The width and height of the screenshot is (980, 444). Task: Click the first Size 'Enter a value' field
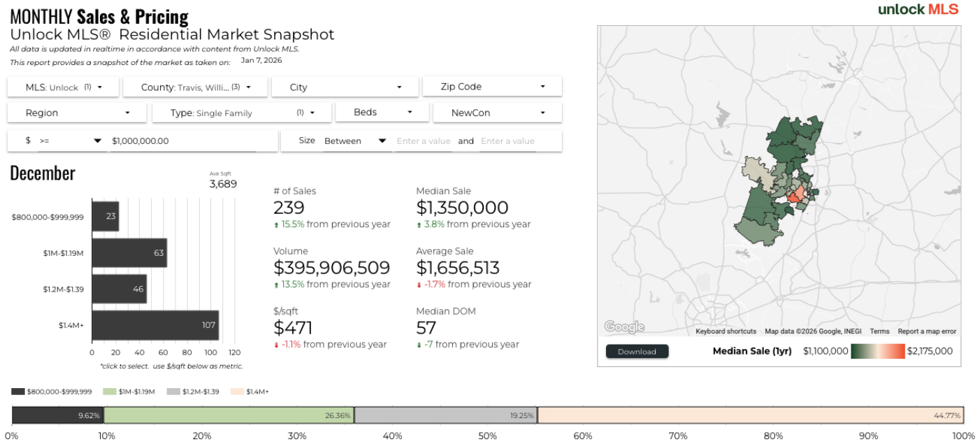424,141
